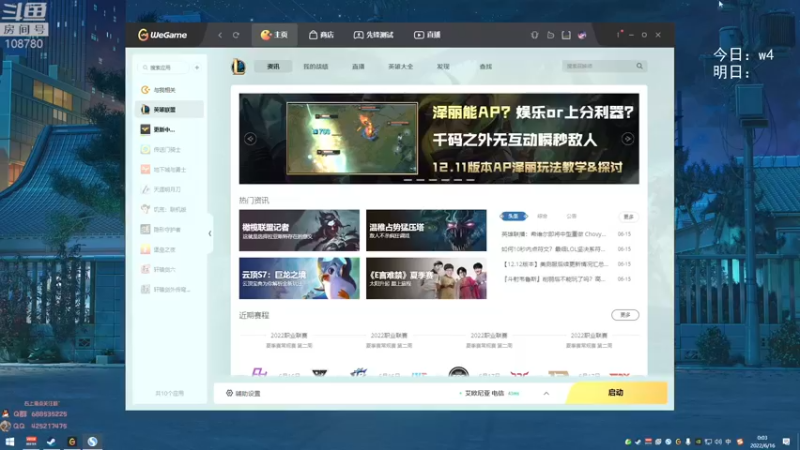The width and height of the screenshot is (800, 450).
Task: Switch to the 资讯 tab
Action: [x=273, y=66]
